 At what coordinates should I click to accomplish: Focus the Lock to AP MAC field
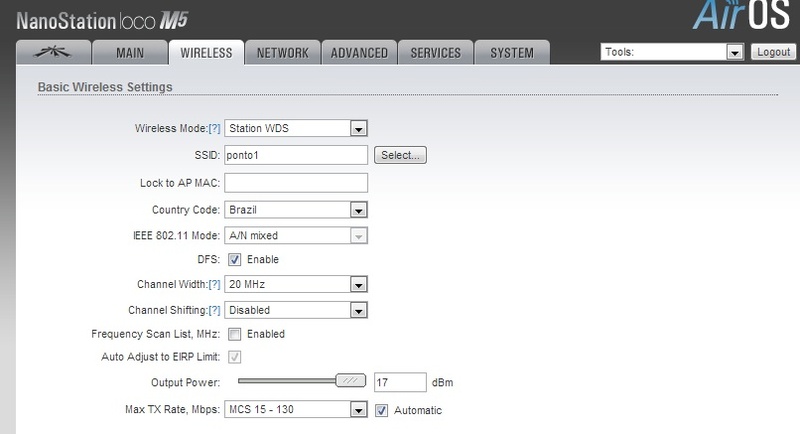pos(296,183)
